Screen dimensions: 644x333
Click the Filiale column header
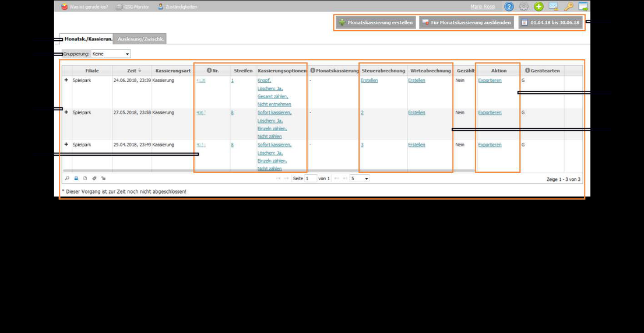[x=92, y=71]
